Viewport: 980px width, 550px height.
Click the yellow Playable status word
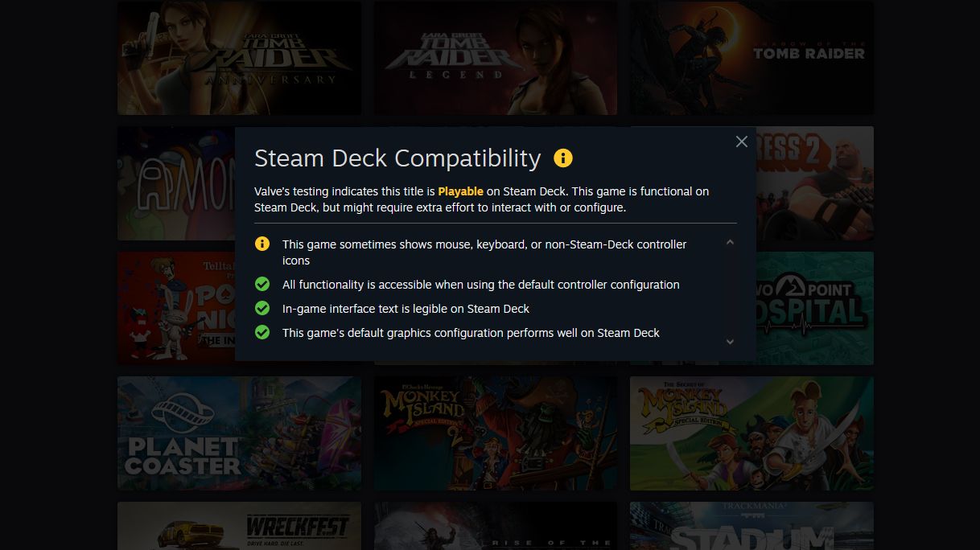(461, 191)
